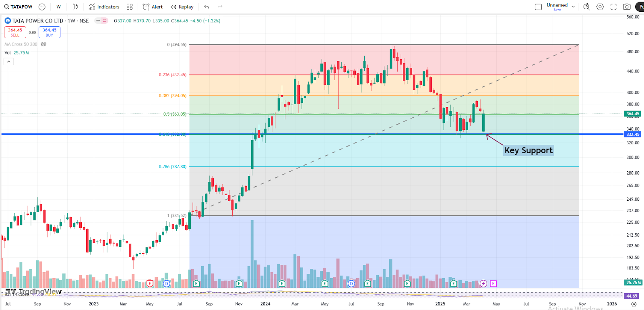Image resolution: width=644 pixels, height=310 pixels.
Task: Click the Unnamed layout Save link
Action: [x=557, y=10]
